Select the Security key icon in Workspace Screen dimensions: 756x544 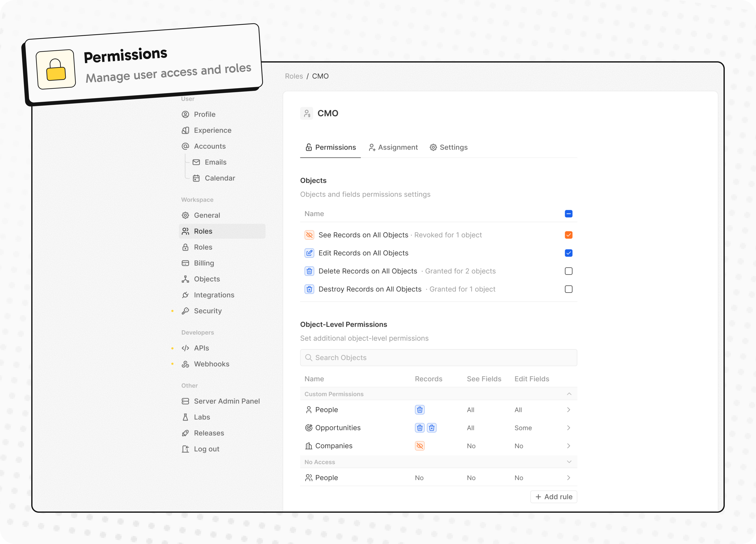pos(186,311)
